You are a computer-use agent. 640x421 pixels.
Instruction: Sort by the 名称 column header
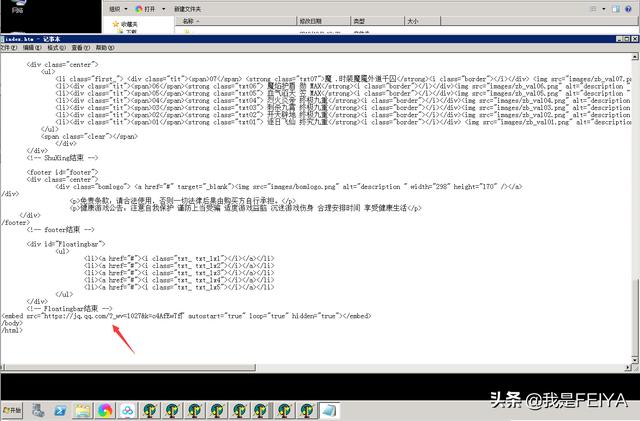point(236,21)
